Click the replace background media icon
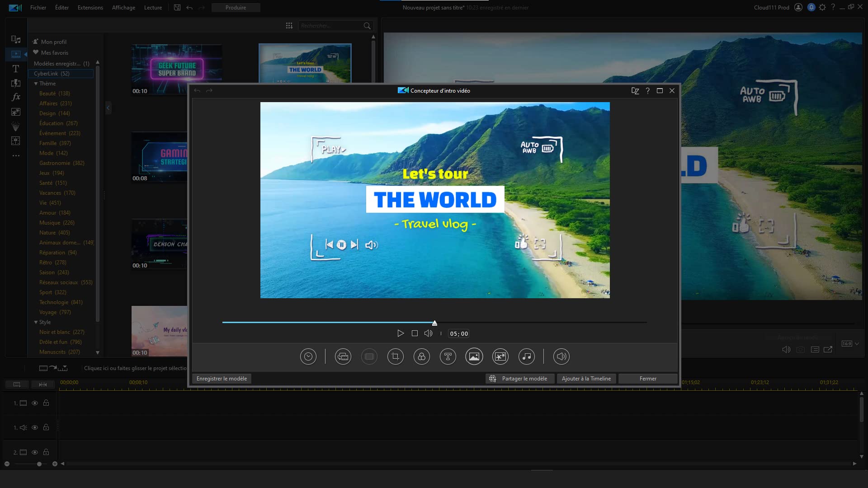 (x=343, y=357)
